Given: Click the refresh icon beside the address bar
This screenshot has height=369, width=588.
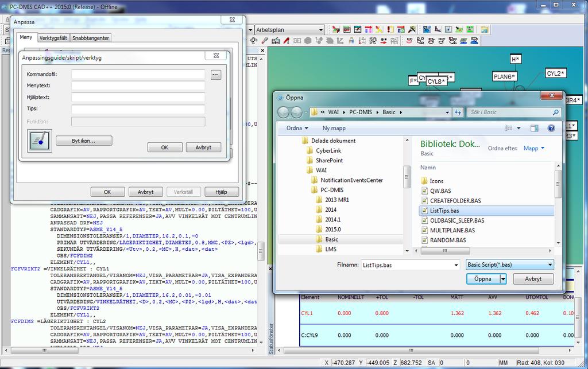Looking at the screenshot, I should coord(458,112).
